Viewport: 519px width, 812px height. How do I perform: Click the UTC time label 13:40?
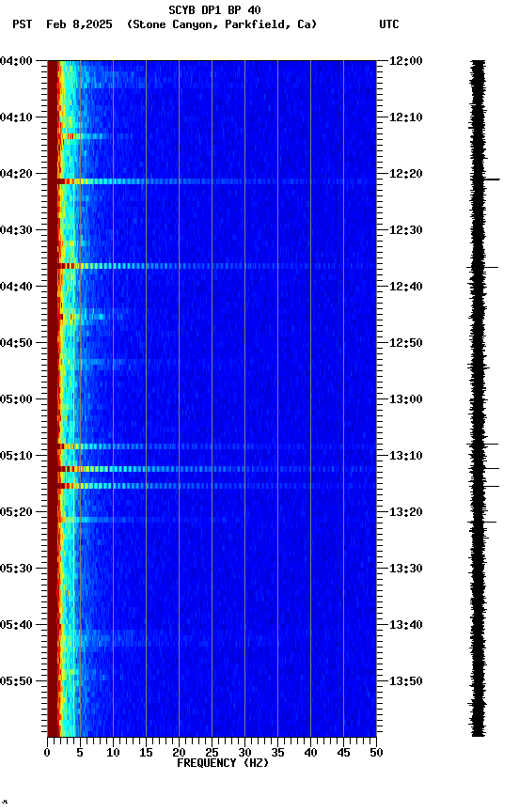[406, 625]
